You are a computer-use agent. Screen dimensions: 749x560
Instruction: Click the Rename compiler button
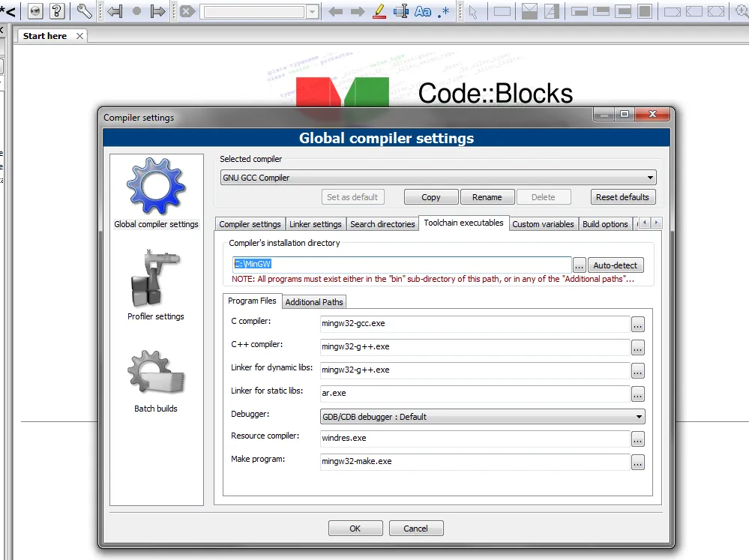[x=487, y=197]
